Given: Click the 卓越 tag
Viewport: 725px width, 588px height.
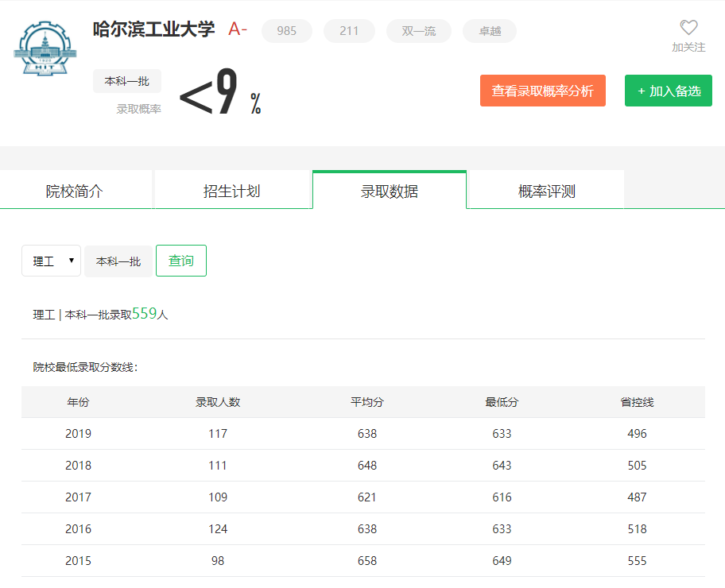Looking at the screenshot, I should 490,31.
